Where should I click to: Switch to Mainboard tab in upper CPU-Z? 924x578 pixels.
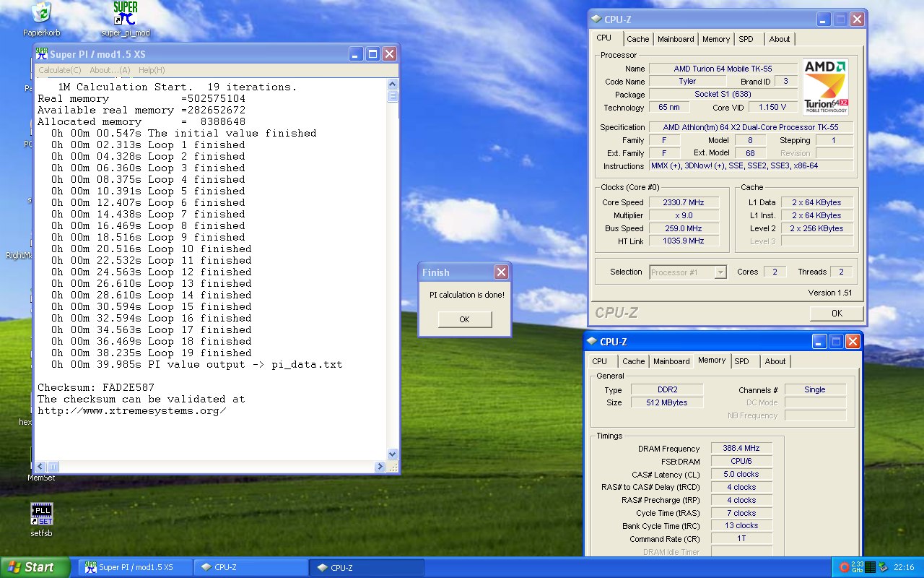(676, 39)
